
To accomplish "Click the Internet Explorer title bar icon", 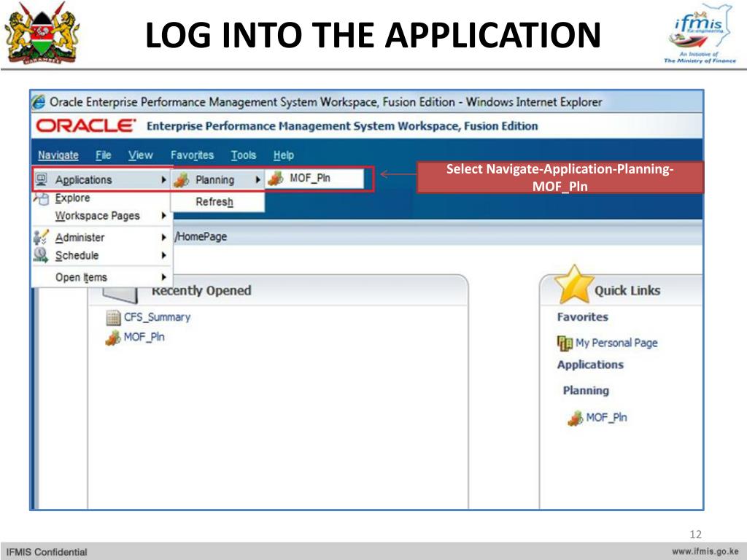I will point(39,102).
